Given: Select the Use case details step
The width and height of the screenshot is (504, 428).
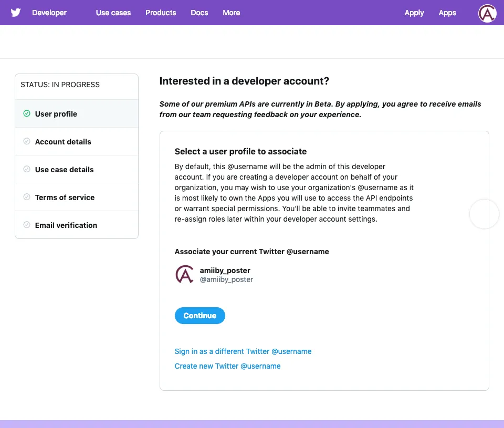Looking at the screenshot, I should click(x=77, y=169).
